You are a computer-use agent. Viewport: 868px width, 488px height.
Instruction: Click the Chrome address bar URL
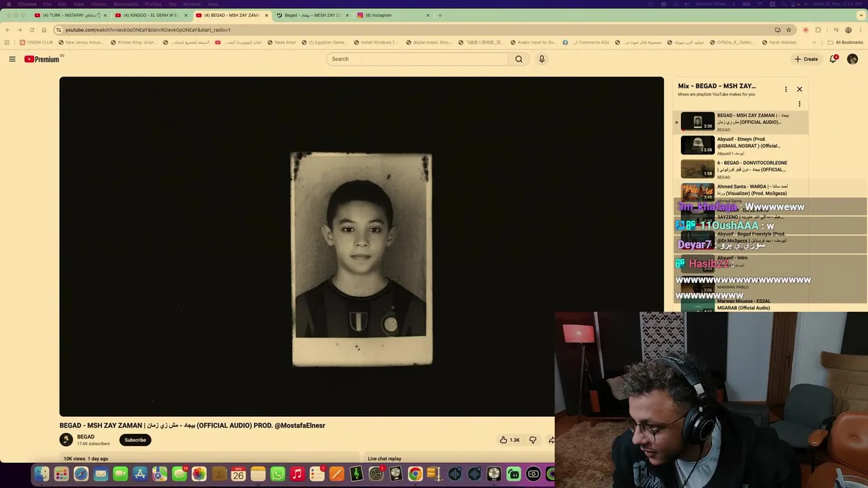(x=148, y=30)
